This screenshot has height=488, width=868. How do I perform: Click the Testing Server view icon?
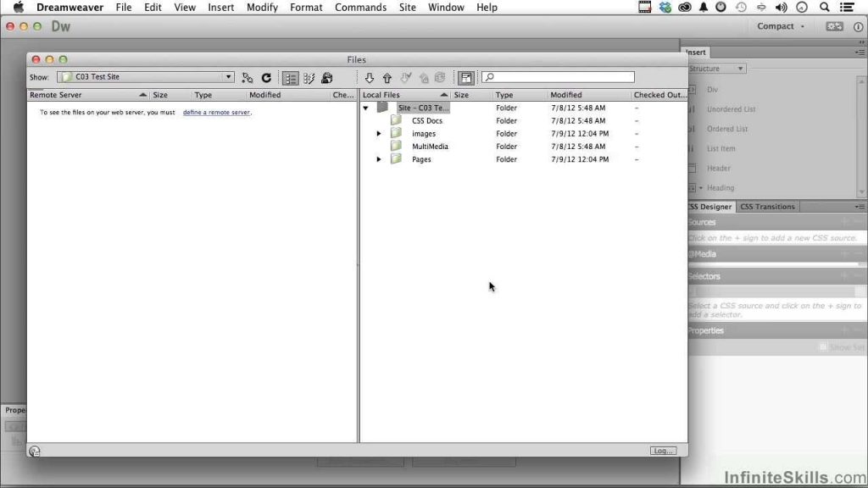(309, 78)
